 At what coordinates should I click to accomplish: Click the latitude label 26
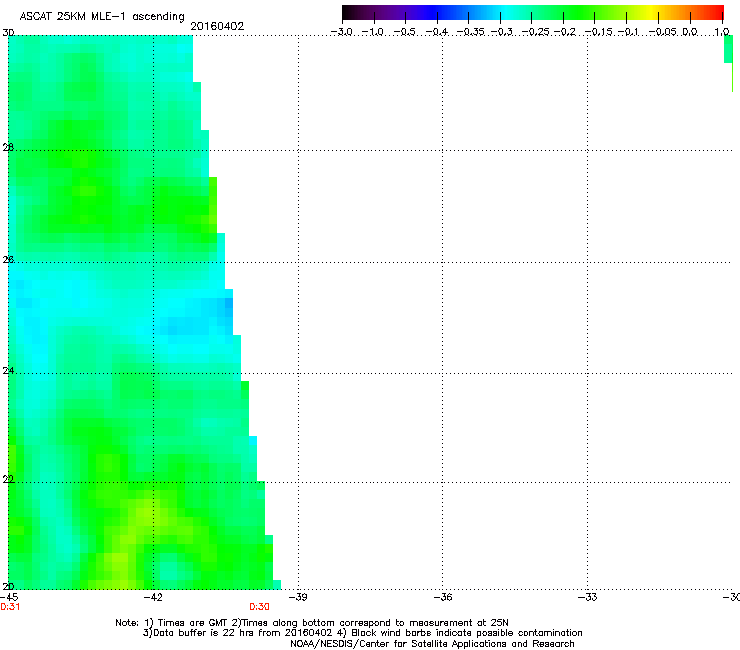click(x=8, y=260)
